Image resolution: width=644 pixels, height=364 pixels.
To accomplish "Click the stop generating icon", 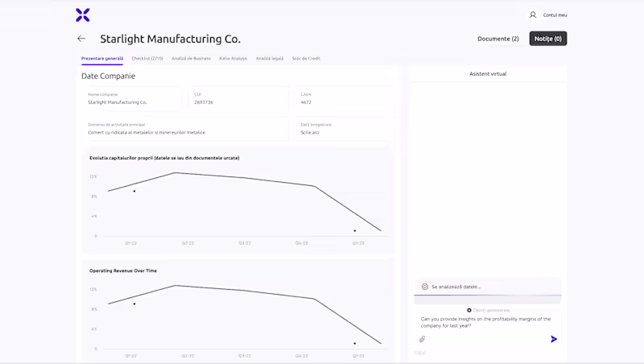I will point(469,310).
